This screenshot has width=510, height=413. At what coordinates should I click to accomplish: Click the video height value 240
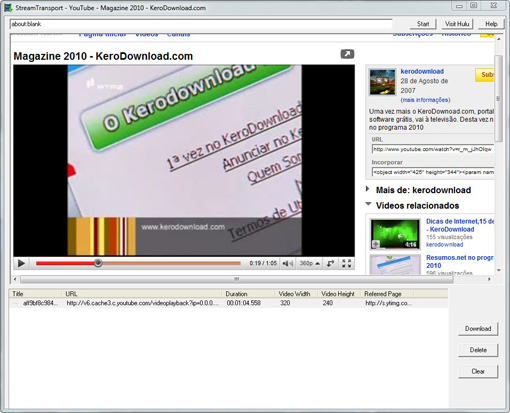click(x=328, y=303)
